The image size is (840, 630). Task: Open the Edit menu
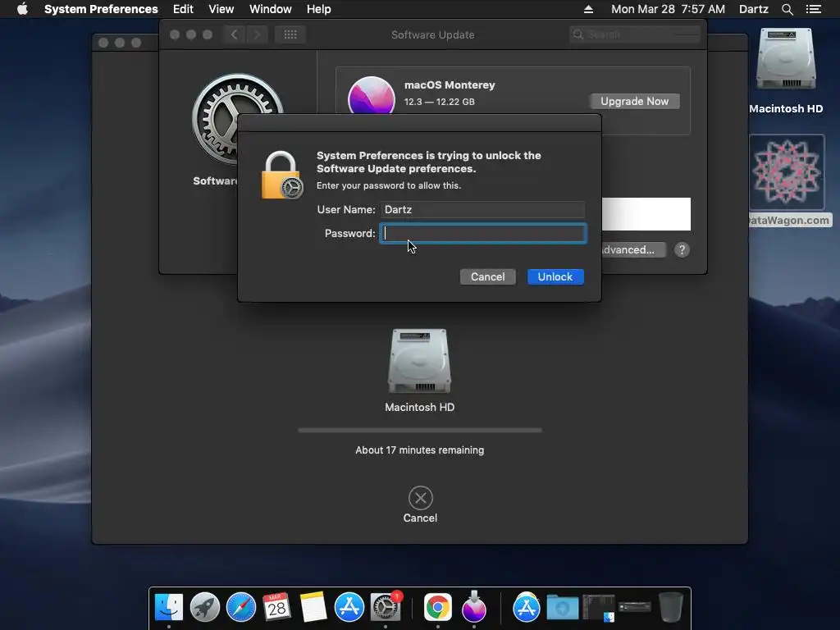pyautogui.click(x=183, y=9)
